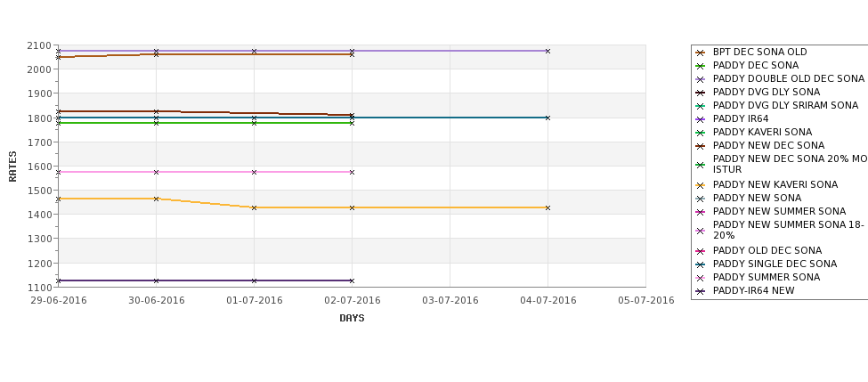Click the orange line point at 04-07-2016
The image size is (868, 382).
pos(548,207)
